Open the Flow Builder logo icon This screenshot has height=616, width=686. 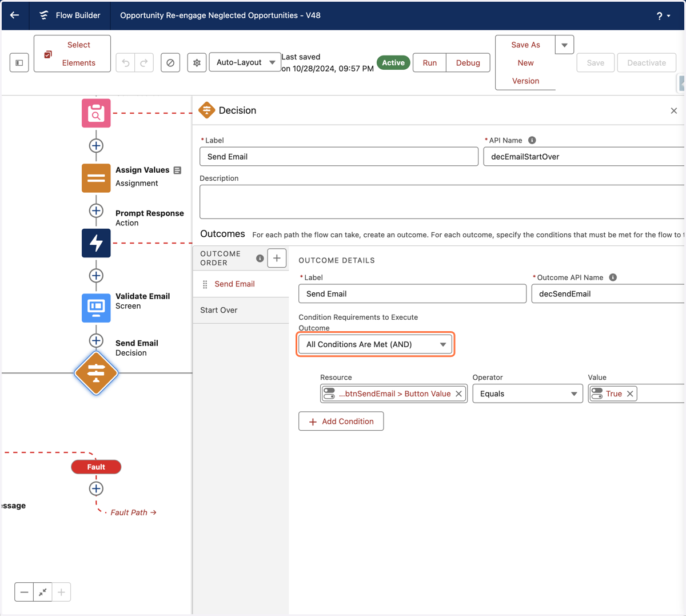[44, 15]
